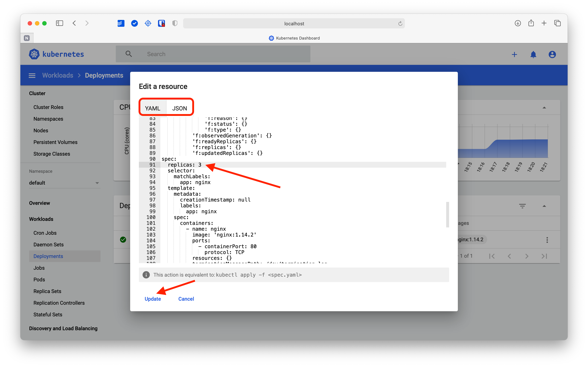Open Cluster Roles in sidebar

click(x=48, y=107)
